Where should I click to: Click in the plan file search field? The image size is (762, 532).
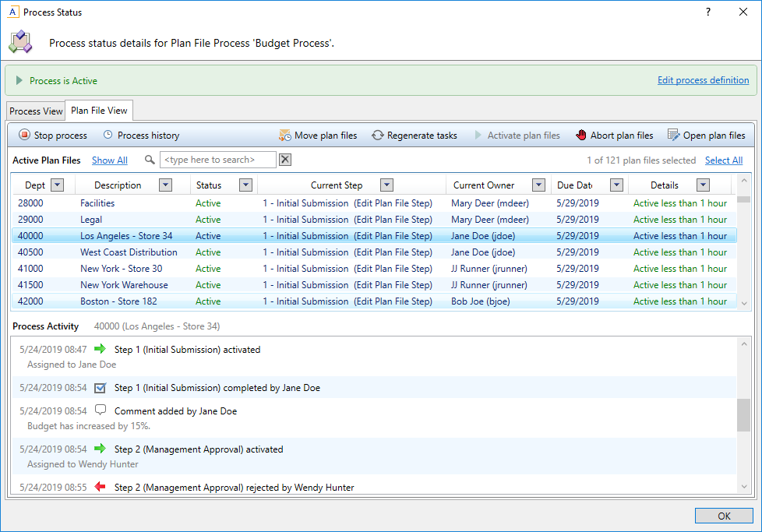click(x=217, y=160)
